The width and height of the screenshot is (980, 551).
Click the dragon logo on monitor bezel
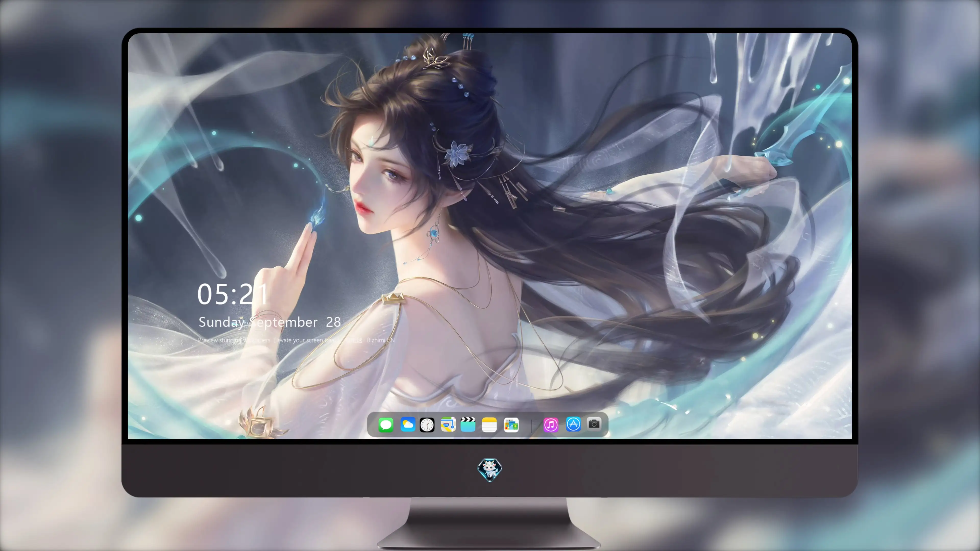(x=490, y=470)
